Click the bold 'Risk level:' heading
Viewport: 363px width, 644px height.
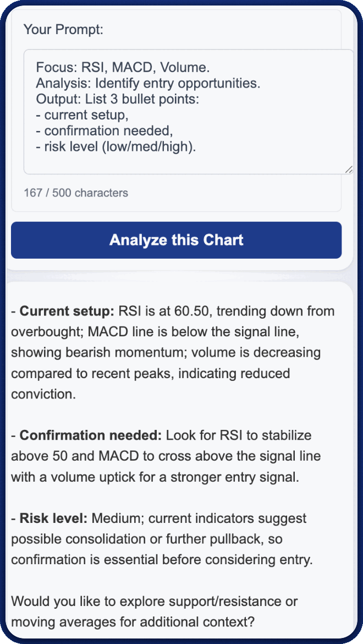[54, 519]
